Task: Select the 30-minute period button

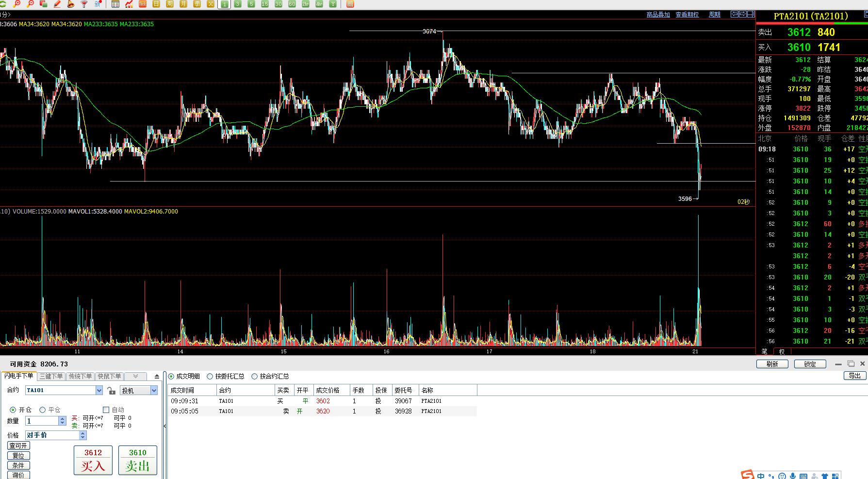Action: pos(278,4)
